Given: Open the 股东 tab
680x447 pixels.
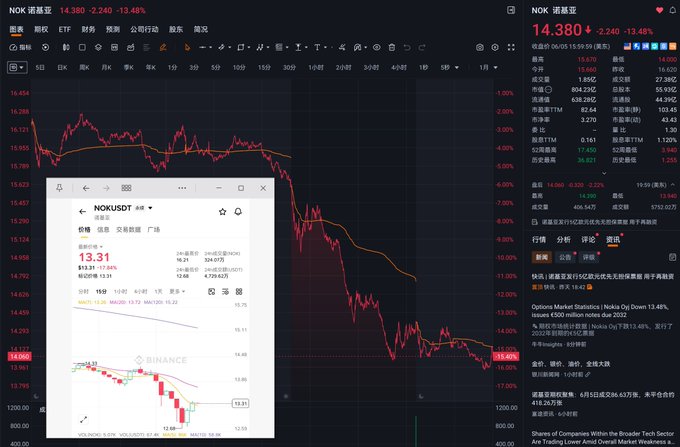Looking at the screenshot, I should (176, 29).
